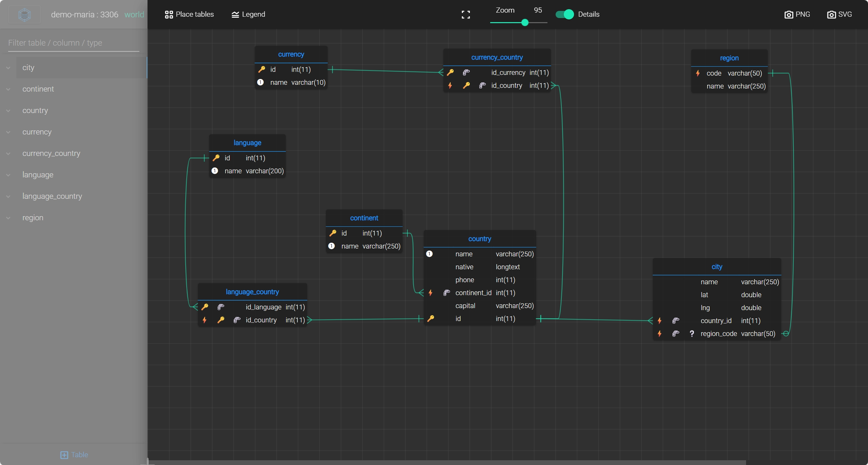Expand the country table chevron
The height and width of the screenshot is (465, 868).
point(8,111)
